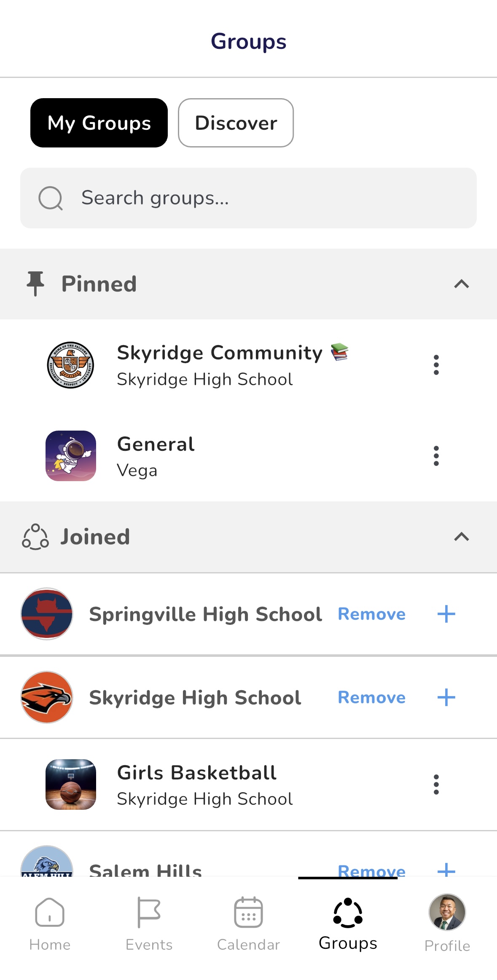The height and width of the screenshot is (980, 497).
Task: Open options menu for Skyridge Community
Action: click(436, 365)
